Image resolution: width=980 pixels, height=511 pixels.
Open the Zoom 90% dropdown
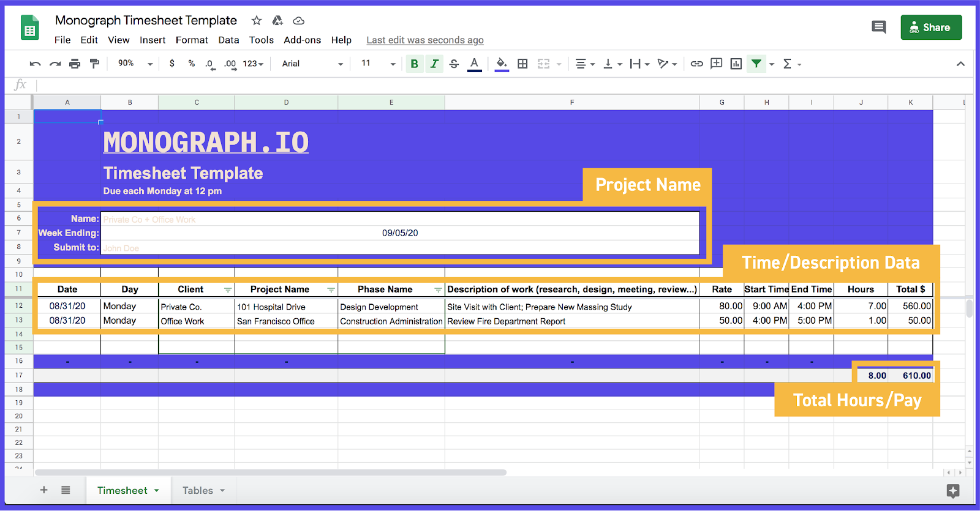tap(135, 64)
